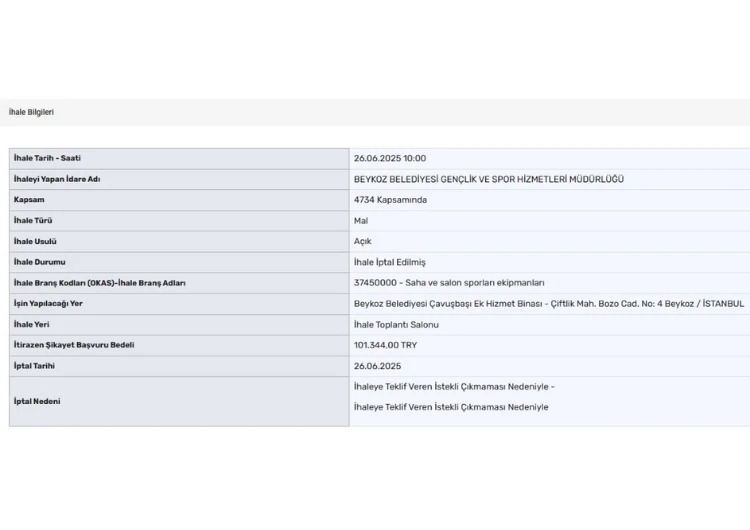Select the Çavuşbaşı Ek Hizmet Binası address

(549, 304)
